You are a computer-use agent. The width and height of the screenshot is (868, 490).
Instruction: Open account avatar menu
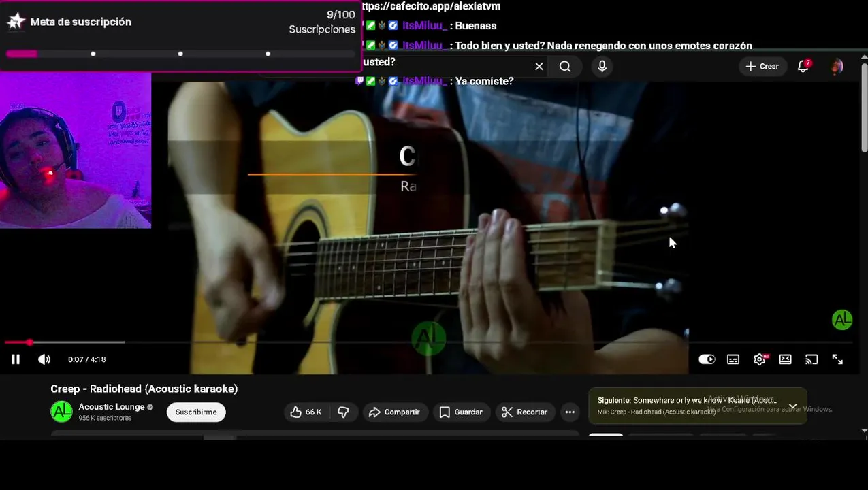pos(837,66)
